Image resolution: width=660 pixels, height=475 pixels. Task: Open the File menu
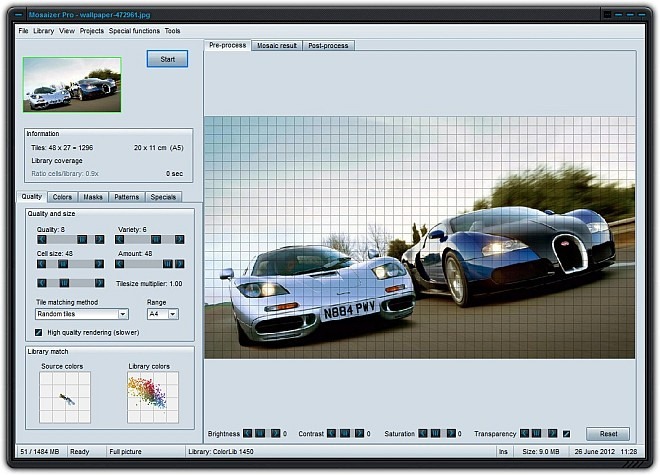tap(23, 31)
